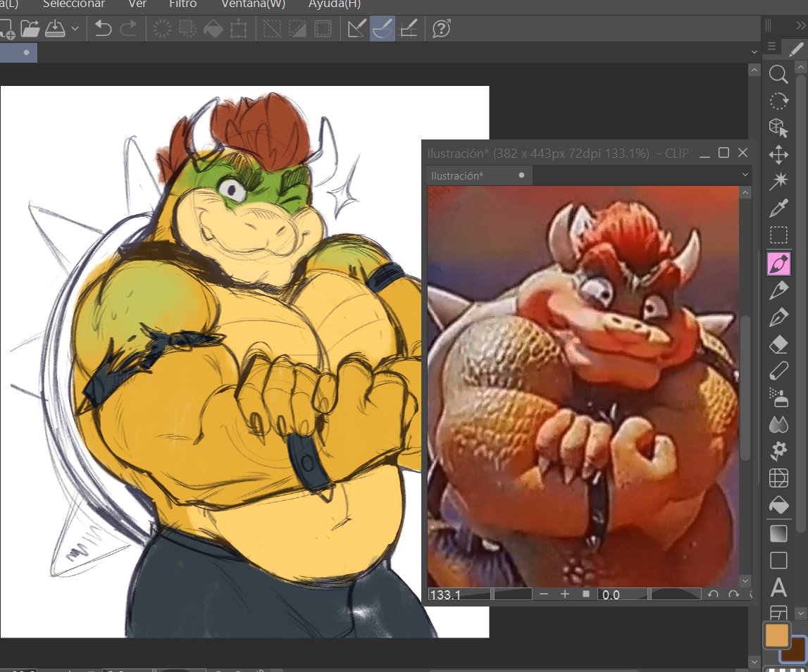Viewport: 808px width, 672px height.
Task: Open the Ver menu
Action: click(137, 4)
